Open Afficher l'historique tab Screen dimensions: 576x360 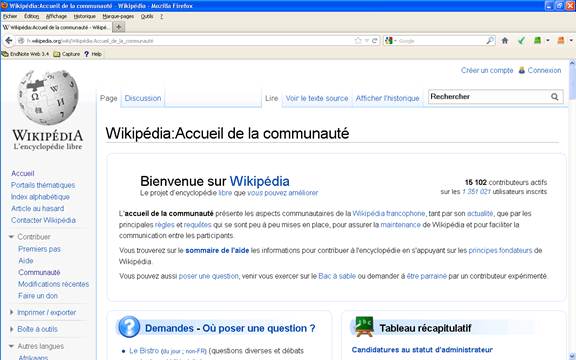387,98
